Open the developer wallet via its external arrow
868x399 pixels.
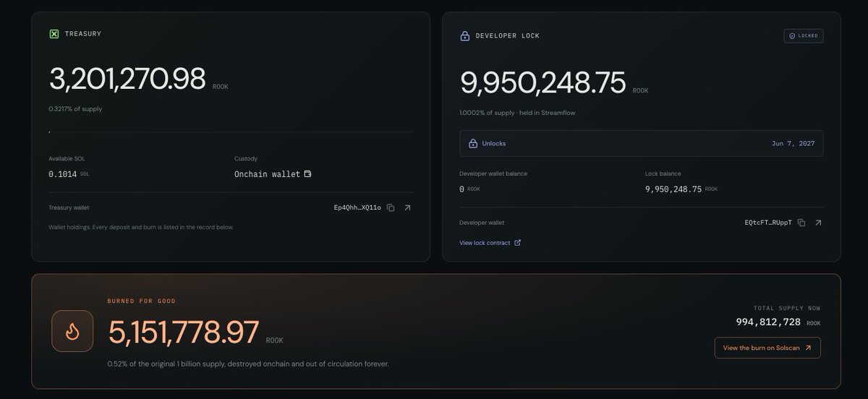pos(818,223)
